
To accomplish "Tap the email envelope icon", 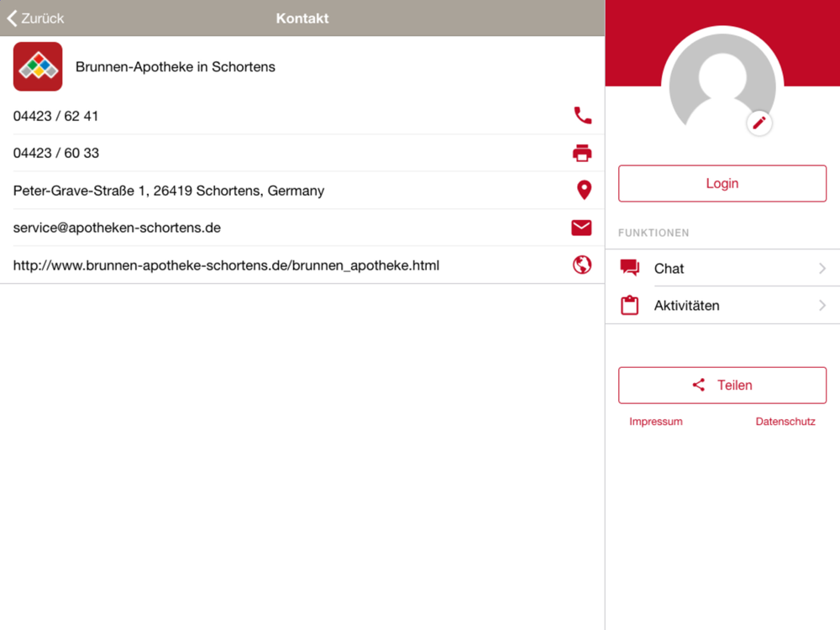I will coord(581,228).
